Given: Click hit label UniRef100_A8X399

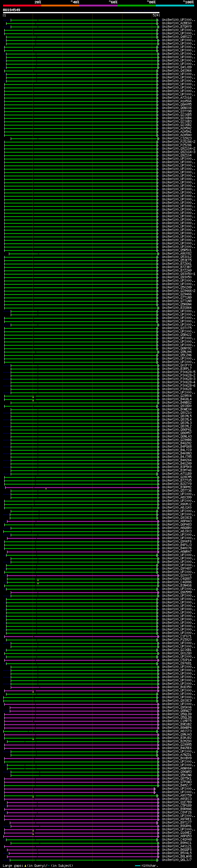Looking at the screenshot, I should coord(177,498).
